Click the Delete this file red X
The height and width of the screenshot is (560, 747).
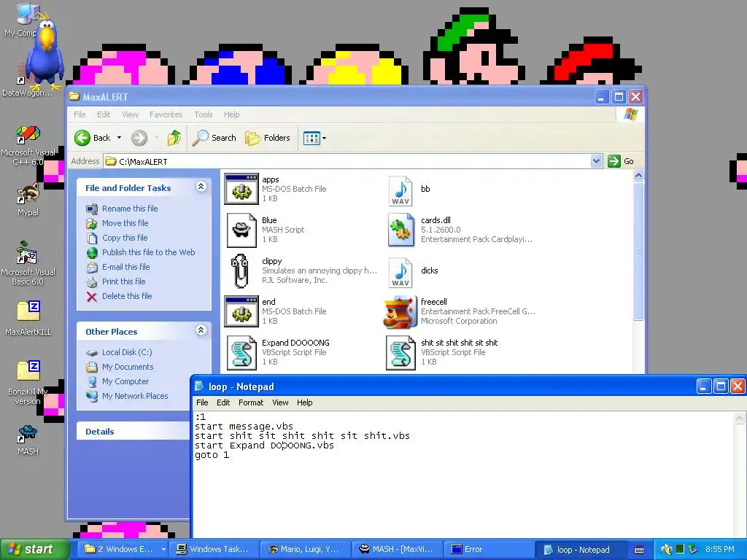coord(92,297)
